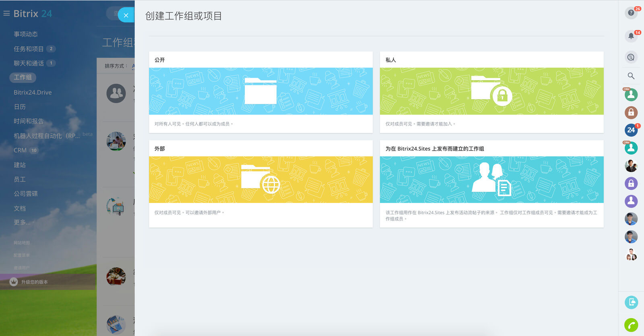Select the Bitrix24.Sites publishing workgroup card
Viewport: 644px width, 336px height.
point(491,184)
